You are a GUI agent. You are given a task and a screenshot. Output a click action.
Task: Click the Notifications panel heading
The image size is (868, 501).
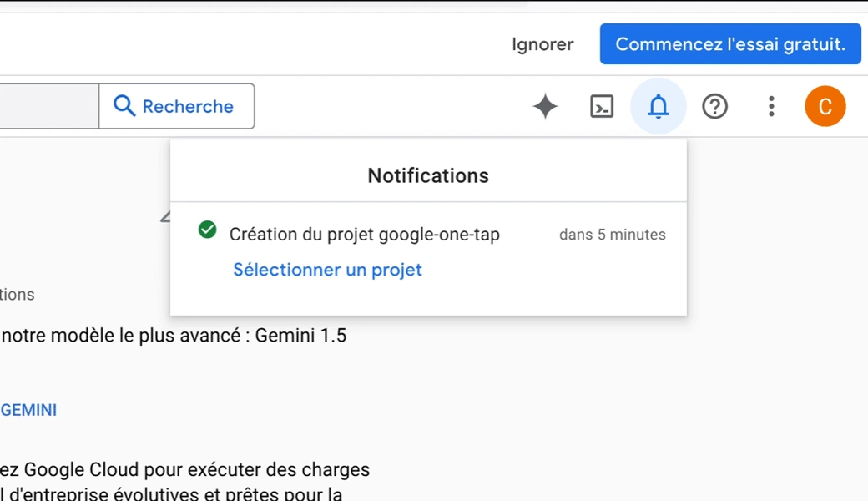pos(427,175)
